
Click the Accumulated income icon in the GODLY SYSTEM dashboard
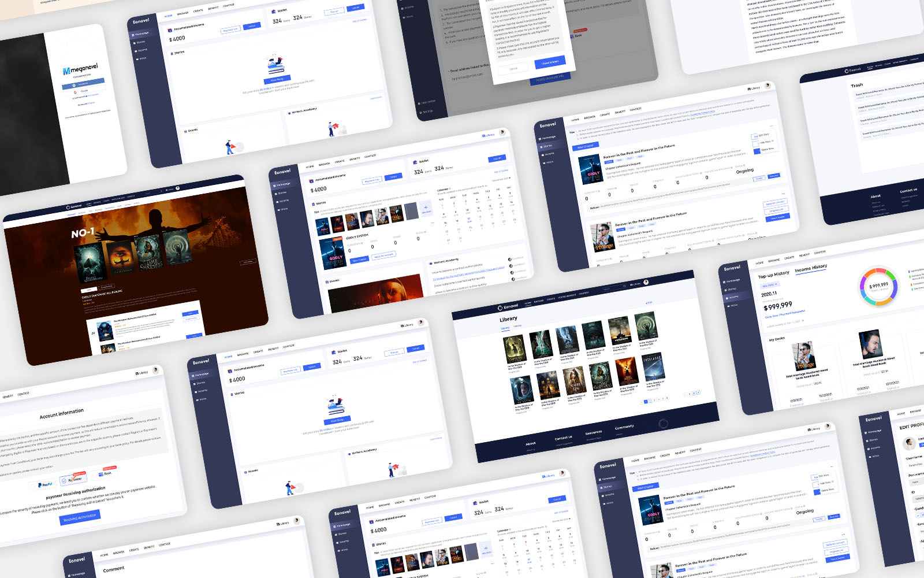311,181
